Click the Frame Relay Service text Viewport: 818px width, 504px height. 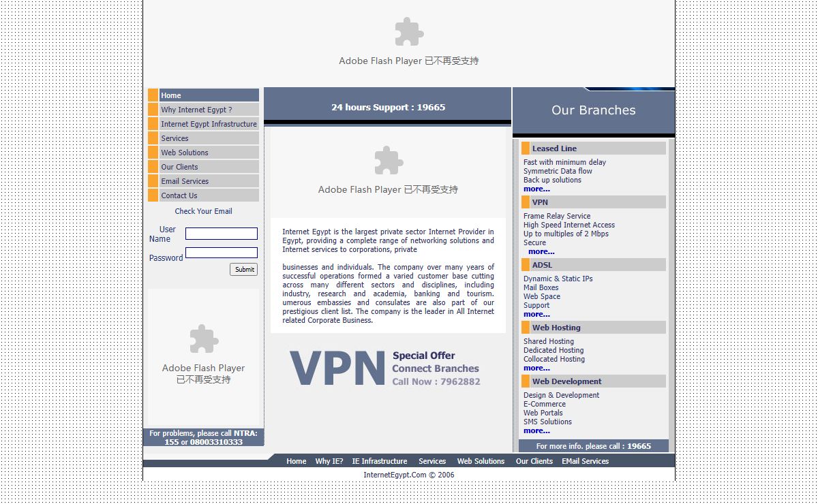(557, 216)
